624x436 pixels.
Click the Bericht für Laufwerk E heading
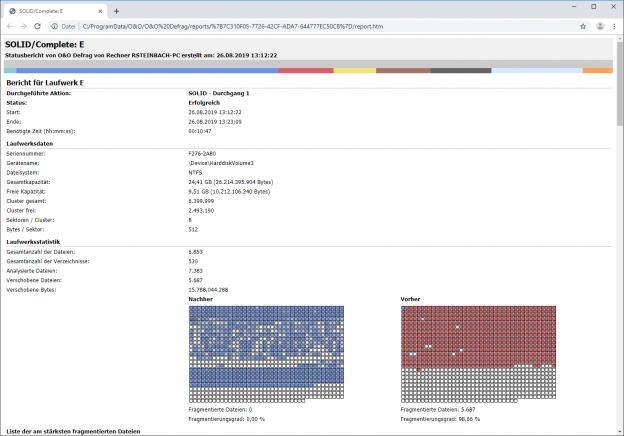click(x=45, y=82)
